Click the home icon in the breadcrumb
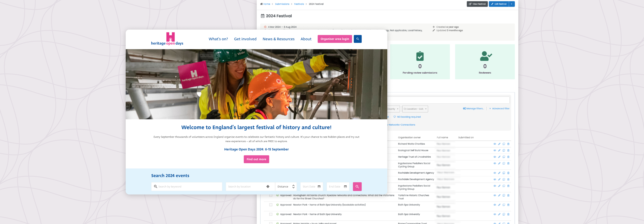 coord(261,4)
